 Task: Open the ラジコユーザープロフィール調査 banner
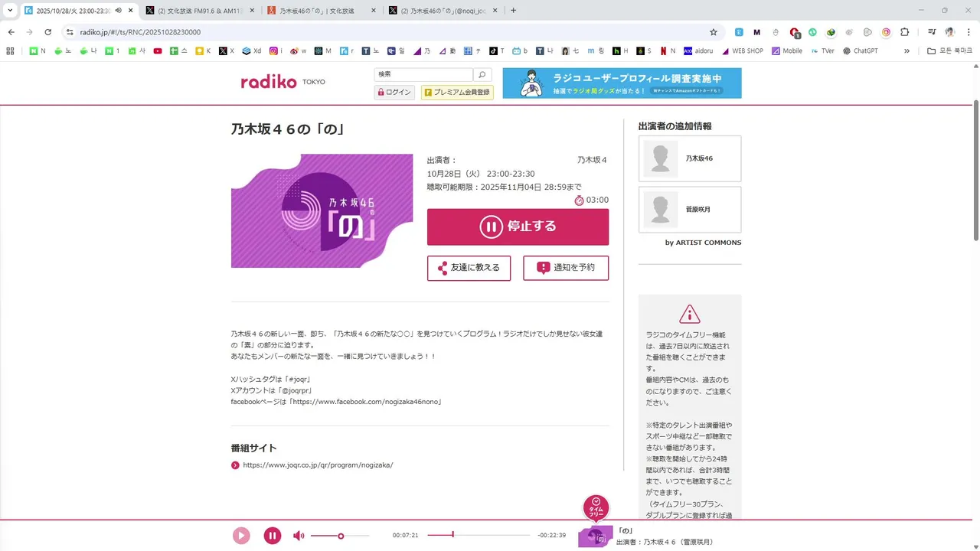point(622,83)
